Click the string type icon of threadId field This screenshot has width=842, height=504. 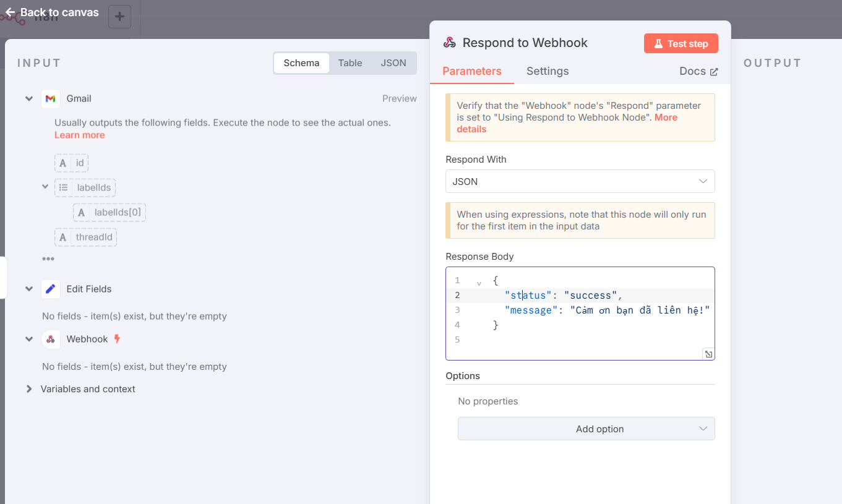coord(63,237)
